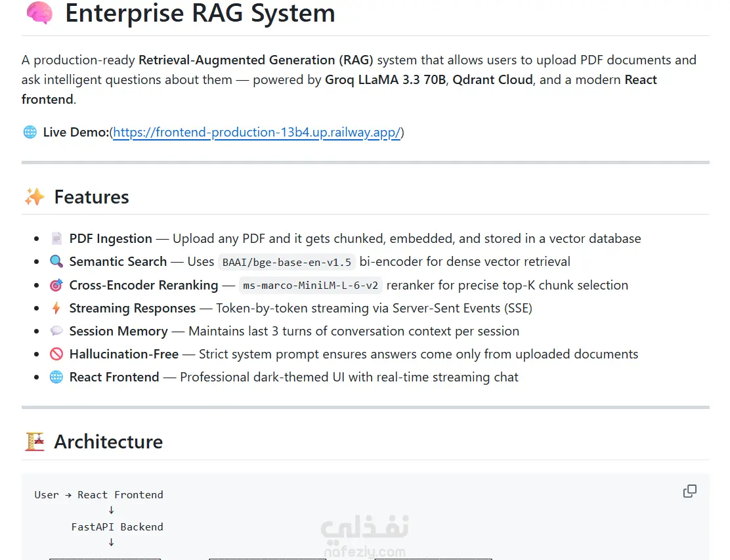Click the Streaming Responses feature label
This screenshot has width=730, height=560.
click(x=133, y=308)
